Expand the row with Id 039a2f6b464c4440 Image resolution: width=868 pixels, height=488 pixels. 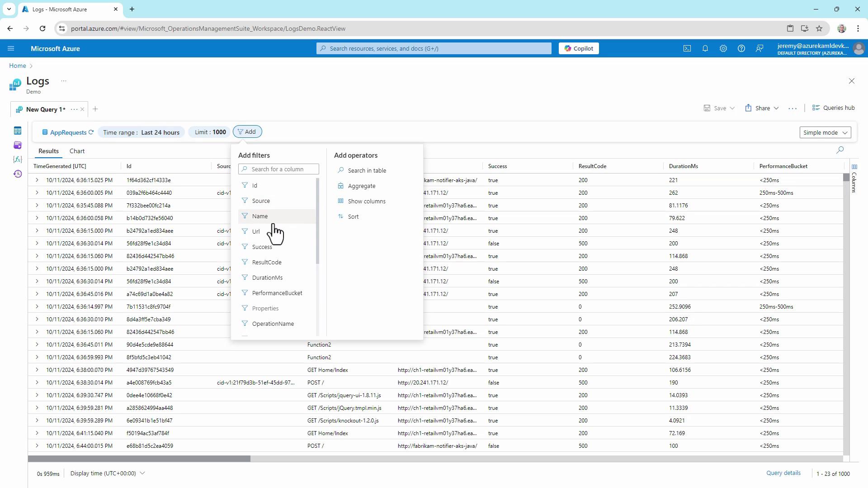37,193
